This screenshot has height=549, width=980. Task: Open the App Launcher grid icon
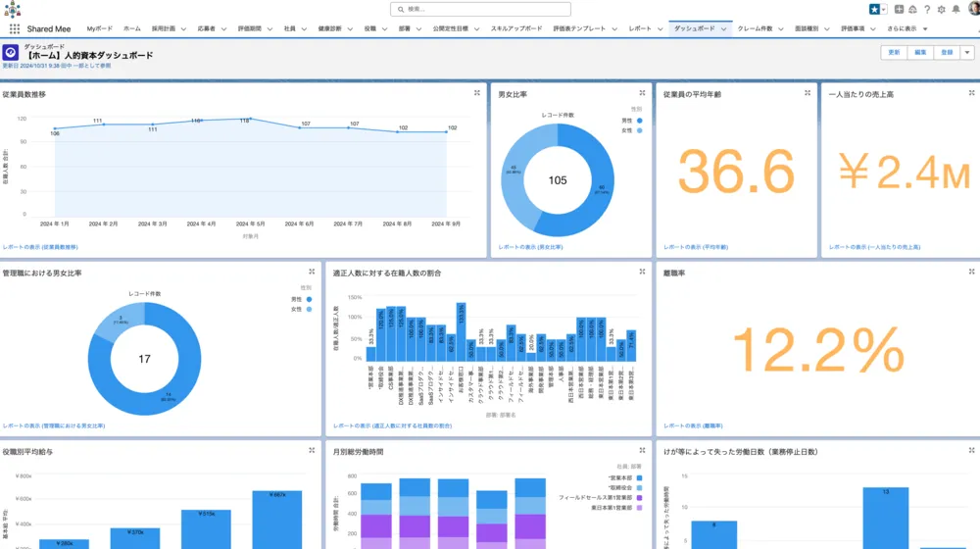pyautogui.click(x=15, y=29)
